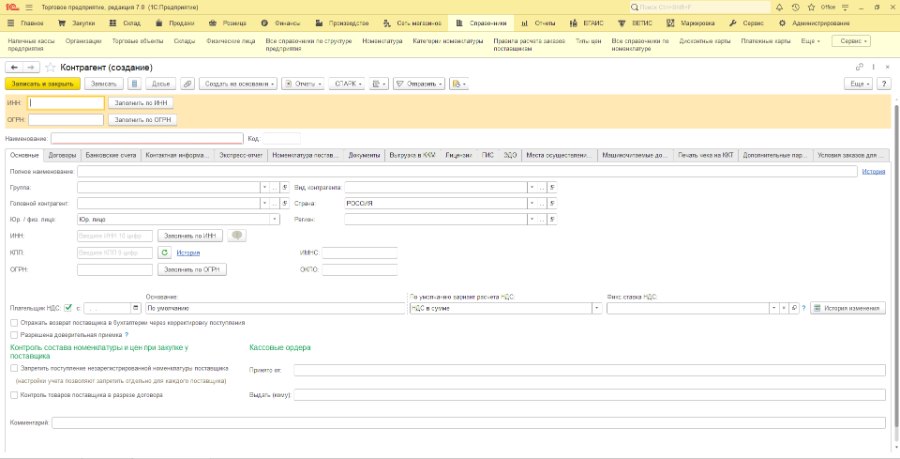Image resolution: width=900 pixels, height=459 pixels.
Task: Open history clock icon in title bar
Action: [x=795, y=7]
